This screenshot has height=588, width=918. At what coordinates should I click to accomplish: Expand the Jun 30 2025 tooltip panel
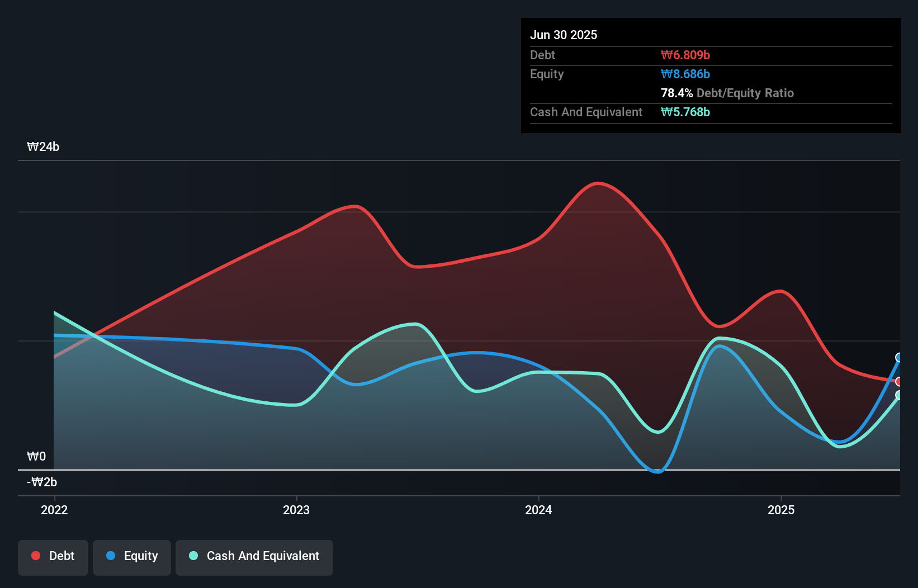(564, 35)
